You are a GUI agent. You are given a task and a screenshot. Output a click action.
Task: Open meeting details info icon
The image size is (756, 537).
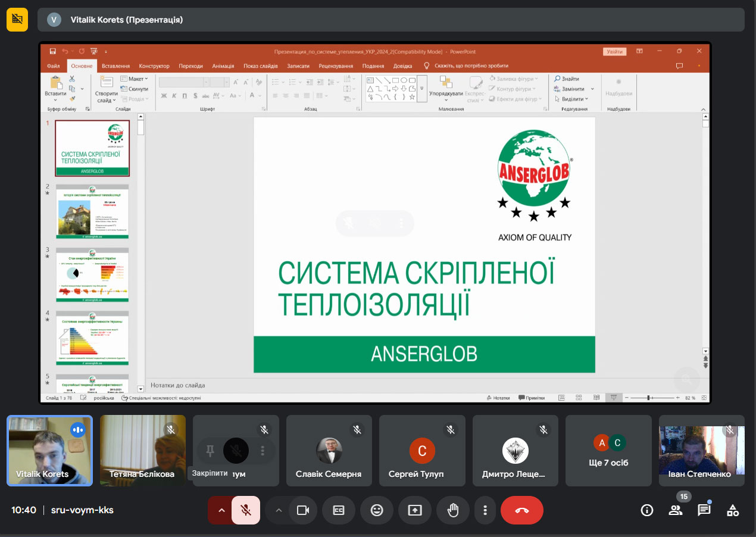click(647, 510)
